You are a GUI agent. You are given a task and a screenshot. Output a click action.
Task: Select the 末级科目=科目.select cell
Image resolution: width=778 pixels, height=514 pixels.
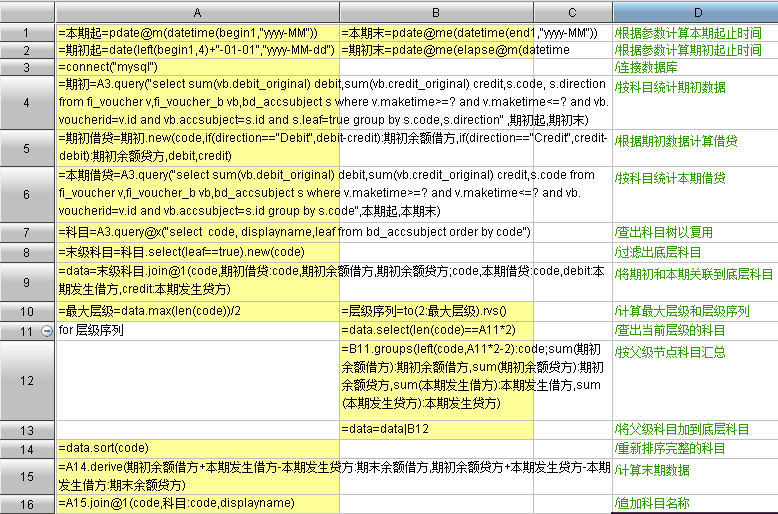(197, 252)
